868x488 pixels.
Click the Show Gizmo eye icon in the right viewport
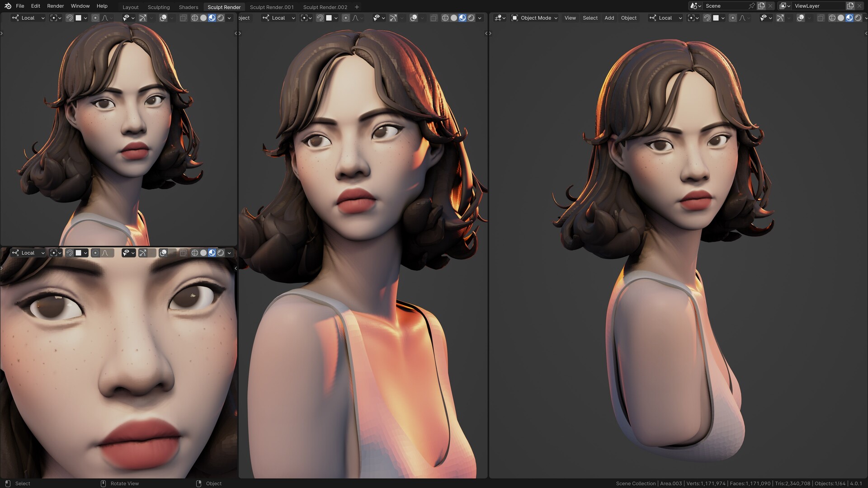point(764,18)
